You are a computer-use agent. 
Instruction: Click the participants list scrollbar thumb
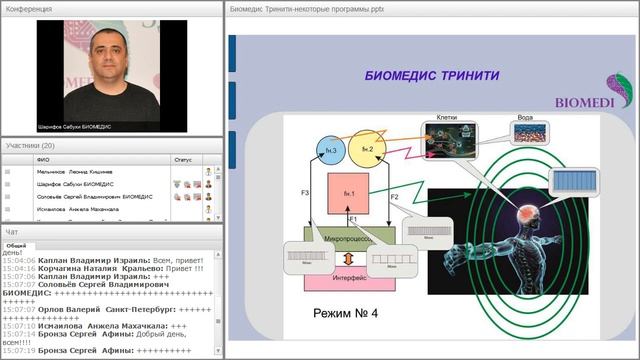(218, 177)
